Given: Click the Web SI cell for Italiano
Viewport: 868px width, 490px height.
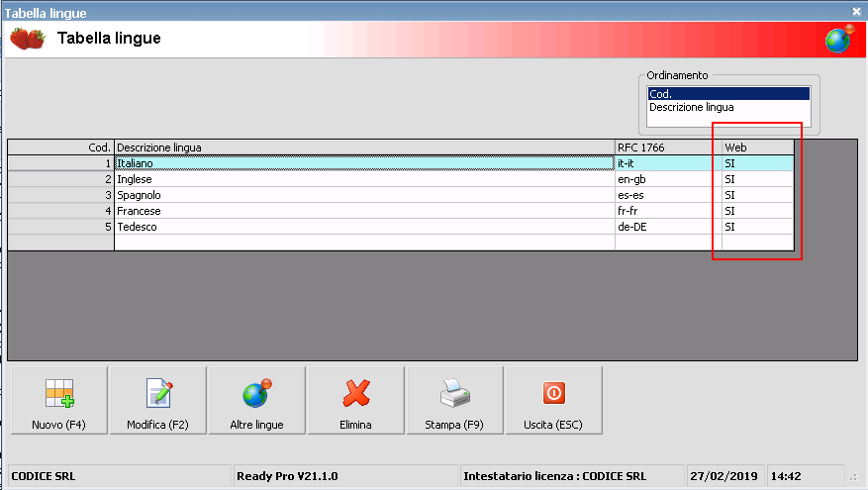Looking at the screenshot, I should (x=758, y=163).
